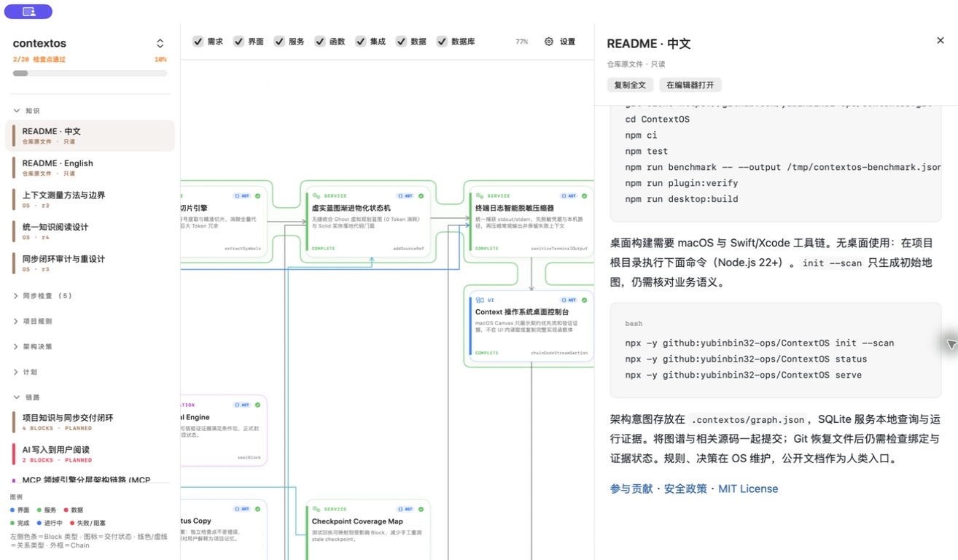Viewport: 958px width, 560px height.
Task: Click the AST badge on Checkpoint Coverage Map
Action: (406, 509)
